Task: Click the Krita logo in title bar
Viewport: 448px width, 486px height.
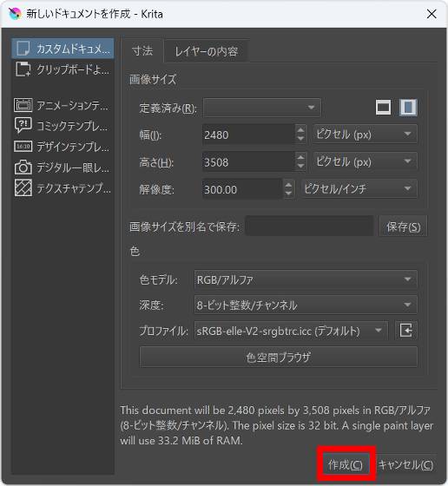Action: click(x=15, y=14)
